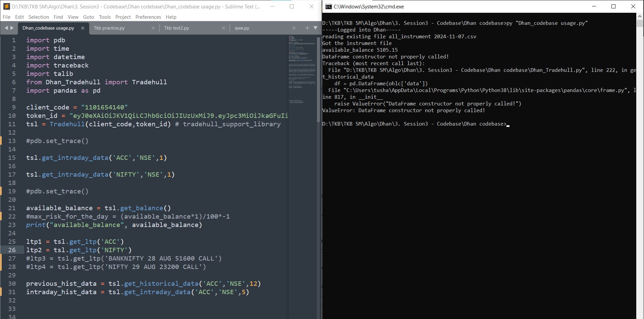The width and height of the screenshot is (644, 319).
Task: Open the Tools menu
Action: tap(105, 17)
